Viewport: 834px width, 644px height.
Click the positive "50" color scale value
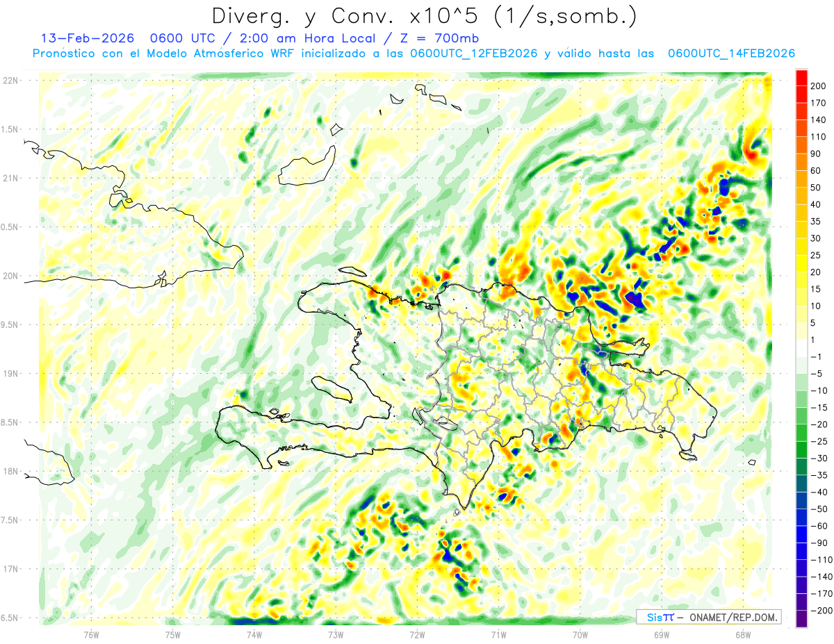(x=817, y=188)
